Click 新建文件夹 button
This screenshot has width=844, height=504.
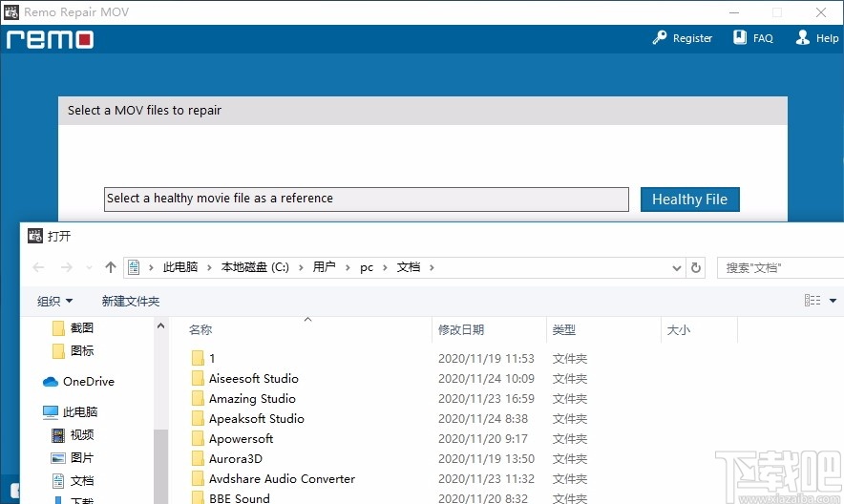tap(131, 302)
